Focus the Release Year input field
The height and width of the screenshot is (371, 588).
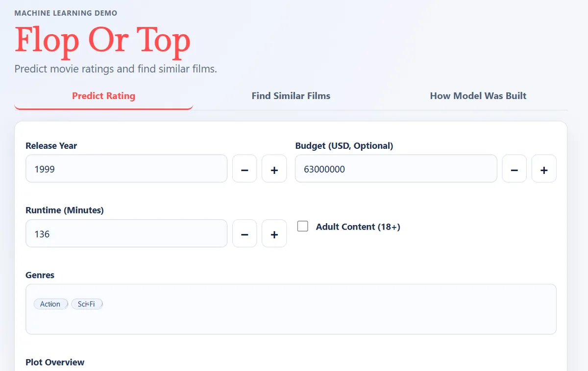point(126,169)
